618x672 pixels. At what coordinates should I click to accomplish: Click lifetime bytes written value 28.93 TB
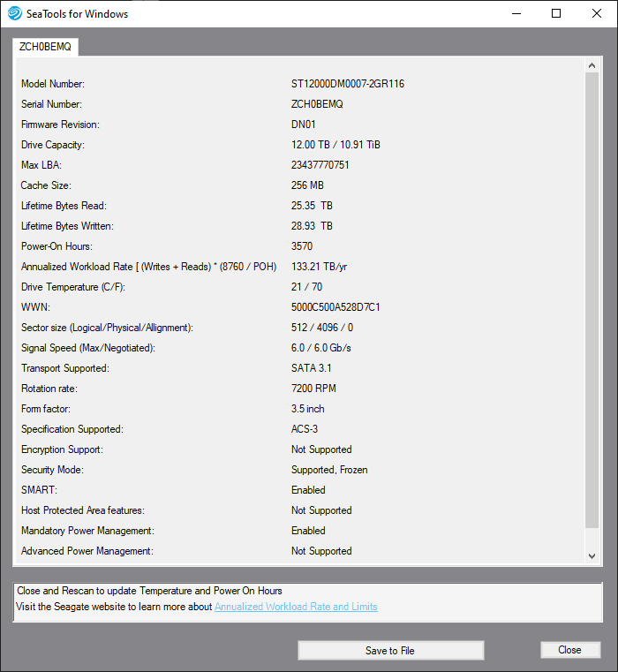[312, 226]
